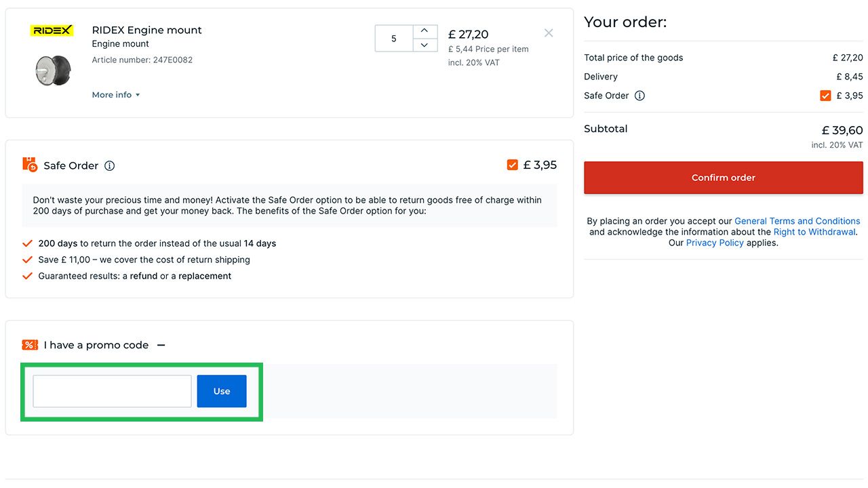Collapse the I have a promo code section
This screenshot has width=868, height=488.
point(161,345)
